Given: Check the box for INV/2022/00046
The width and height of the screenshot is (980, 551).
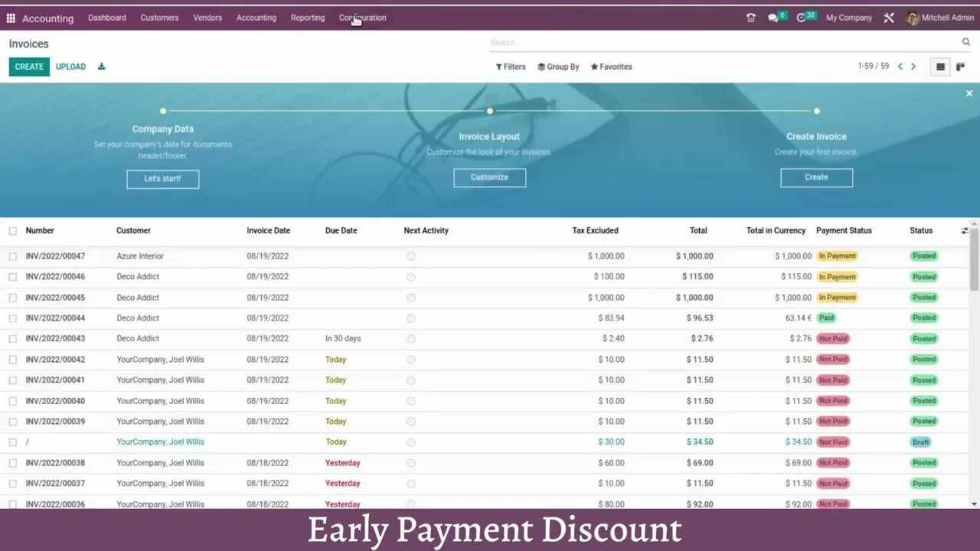Looking at the screenshot, I should [x=13, y=277].
